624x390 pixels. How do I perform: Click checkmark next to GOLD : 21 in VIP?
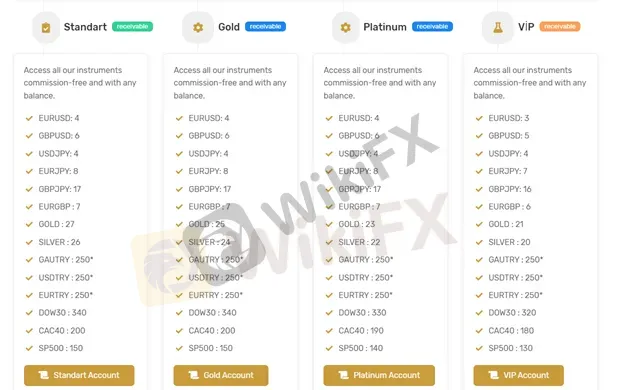pos(479,224)
